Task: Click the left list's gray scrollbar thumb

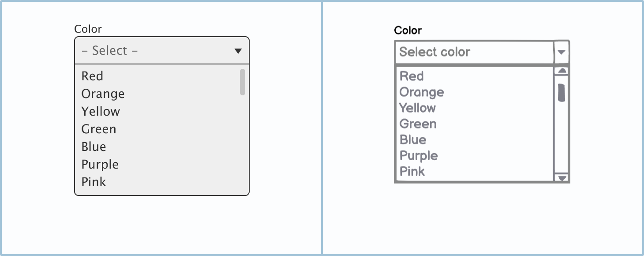Action: pos(243,82)
